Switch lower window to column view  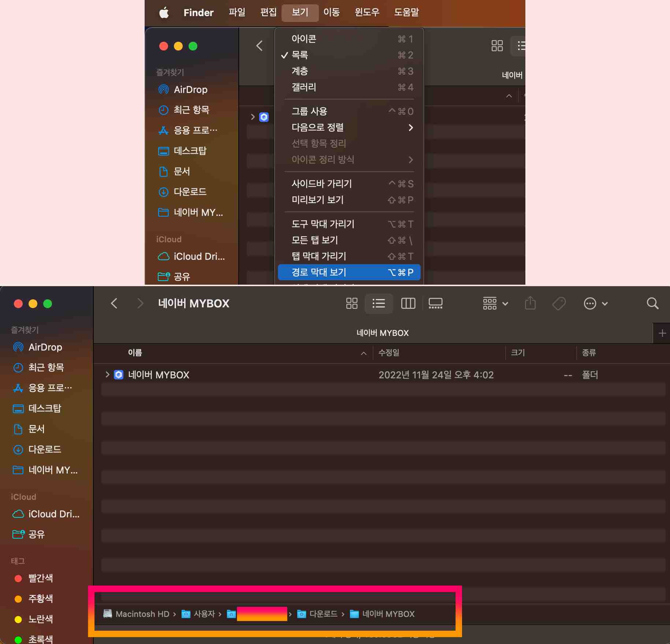pos(408,303)
